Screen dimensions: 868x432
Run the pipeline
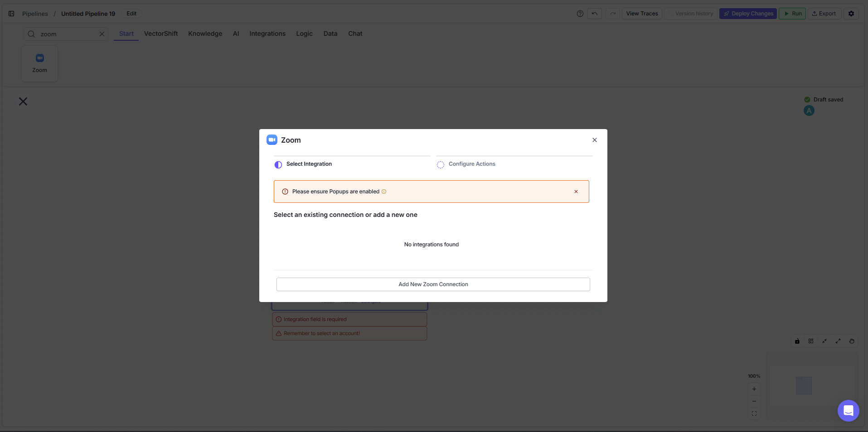(792, 14)
